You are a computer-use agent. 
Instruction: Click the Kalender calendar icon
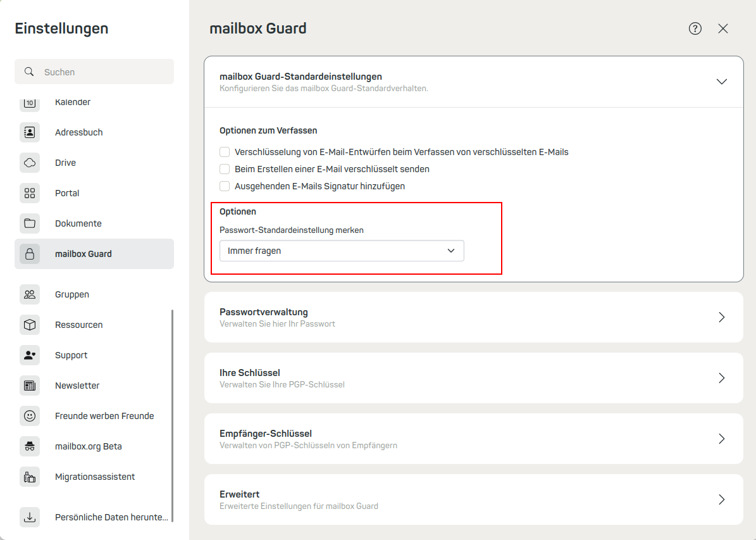(x=30, y=103)
